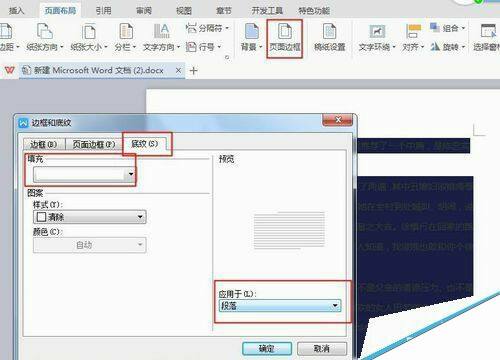Open the 行号 line numbers menu
This screenshot has height=360, width=500.
203,47
